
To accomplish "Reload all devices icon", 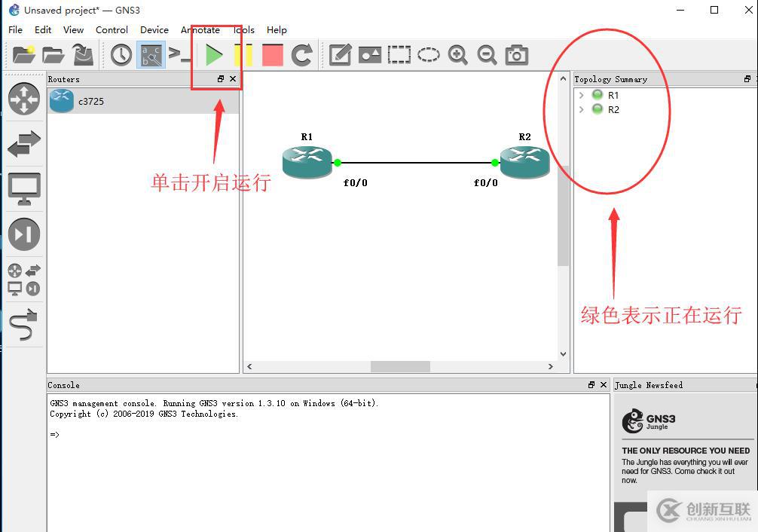I will pos(301,55).
